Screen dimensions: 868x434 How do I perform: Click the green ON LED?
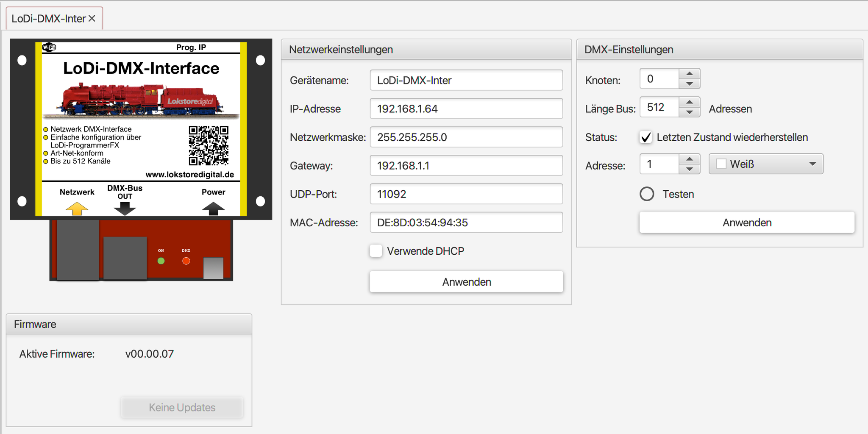(161, 261)
